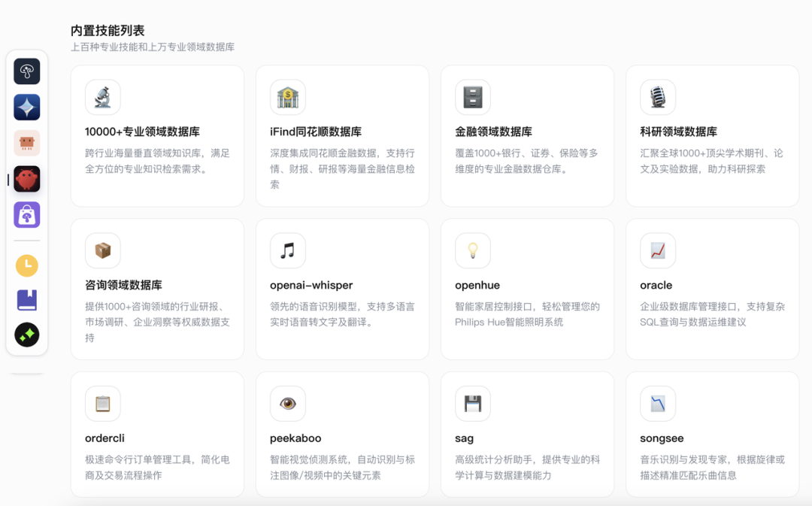The image size is (812, 506).
Task: Click the file cabinet icon on 金融领域数据库 card
Action: 472,96
